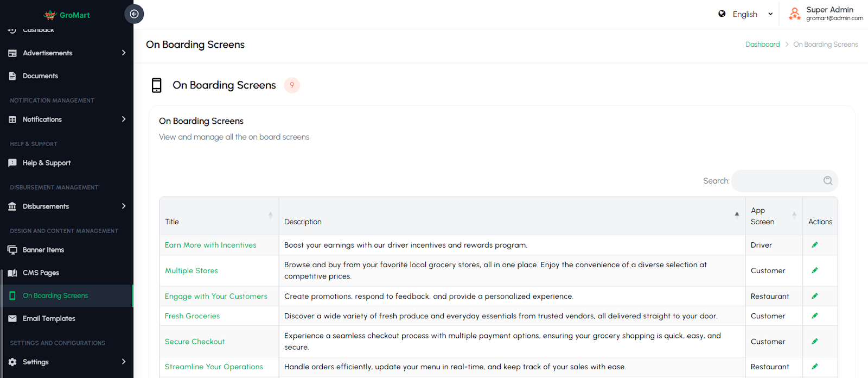Open Banner Items in sidebar

(43, 250)
